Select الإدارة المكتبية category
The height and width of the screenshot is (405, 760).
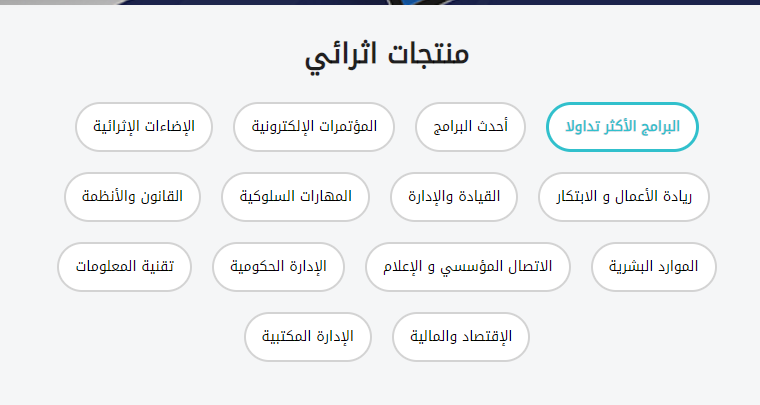tap(308, 337)
